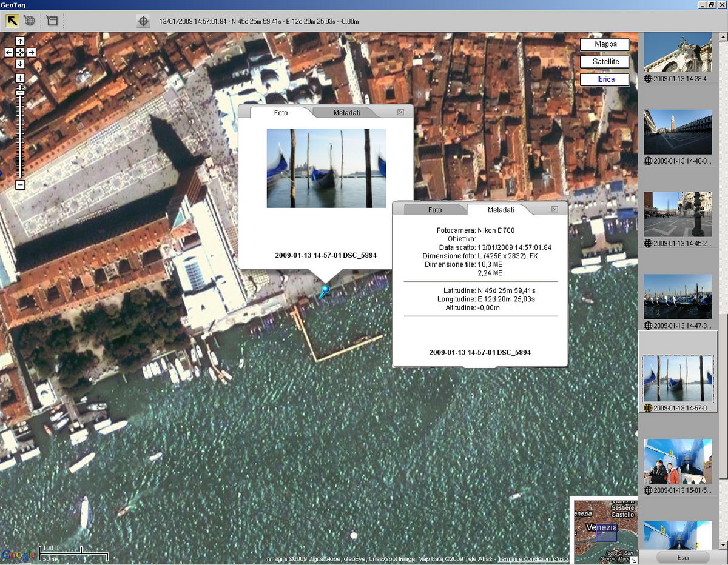The width and height of the screenshot is (728, 565).
Task: Select the Ibrida map view
Action: 605,79
